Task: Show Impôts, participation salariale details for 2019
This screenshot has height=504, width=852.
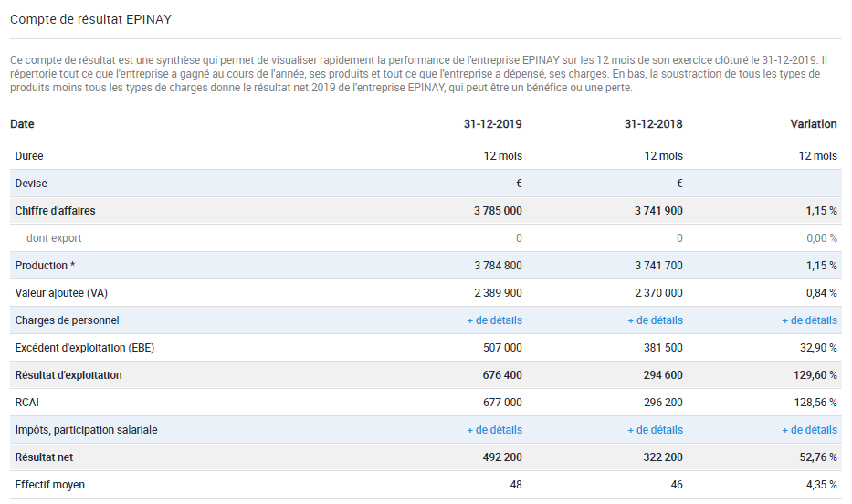Action: pyautogui.click(x=494, y=430)
